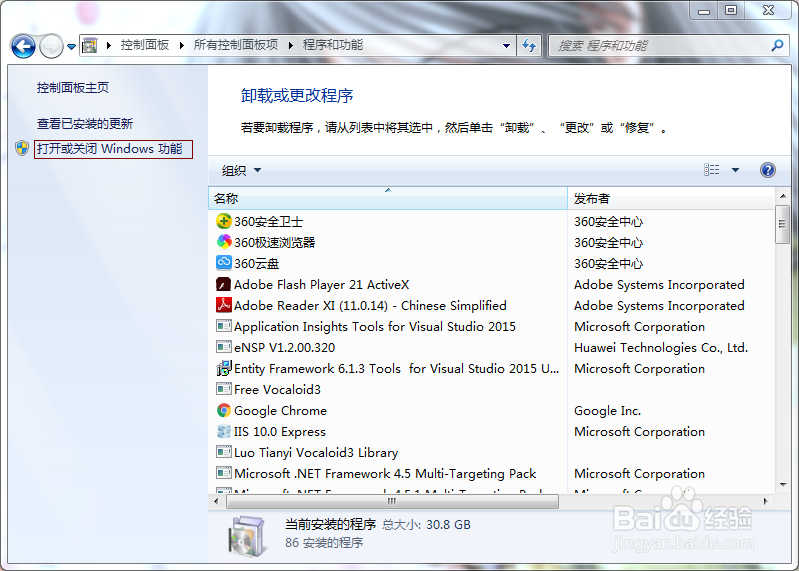The image size is (799, 571).
Task: Click the vertical scrollbar down arrow
Action: click(x=783, y=485)
